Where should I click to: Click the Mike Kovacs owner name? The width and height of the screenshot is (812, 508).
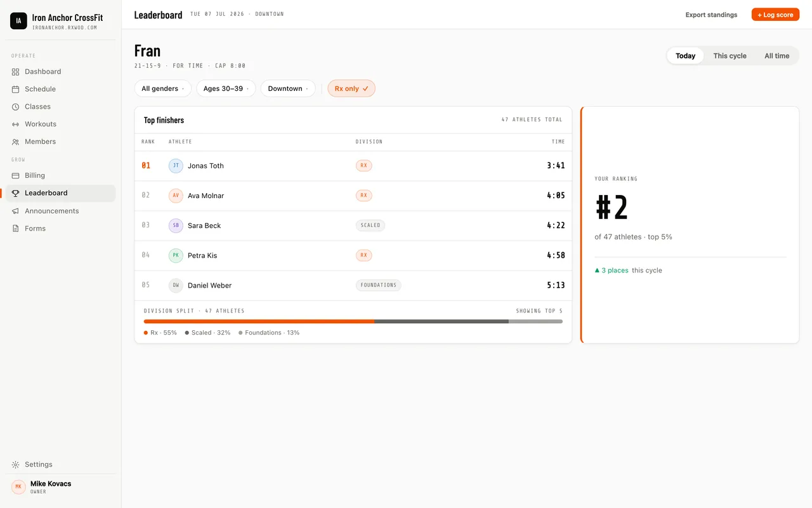pyautogui.click(x=51, y=484)
